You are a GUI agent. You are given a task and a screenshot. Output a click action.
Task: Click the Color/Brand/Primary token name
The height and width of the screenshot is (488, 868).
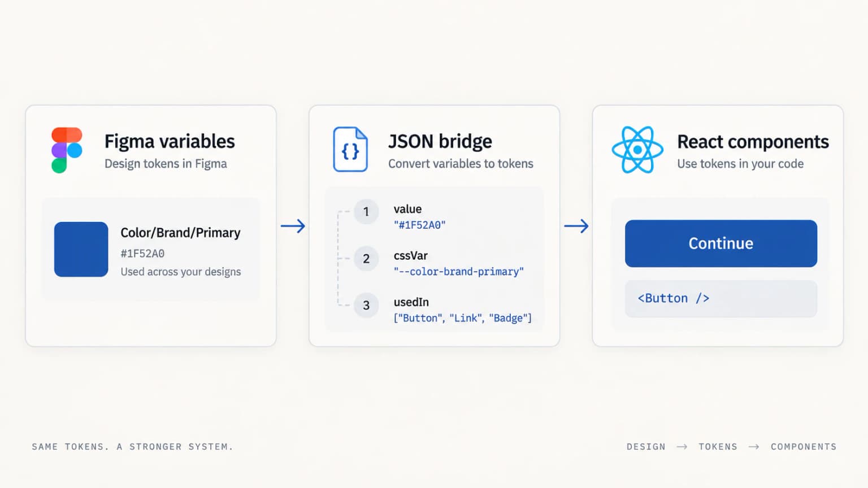point(180,233)
